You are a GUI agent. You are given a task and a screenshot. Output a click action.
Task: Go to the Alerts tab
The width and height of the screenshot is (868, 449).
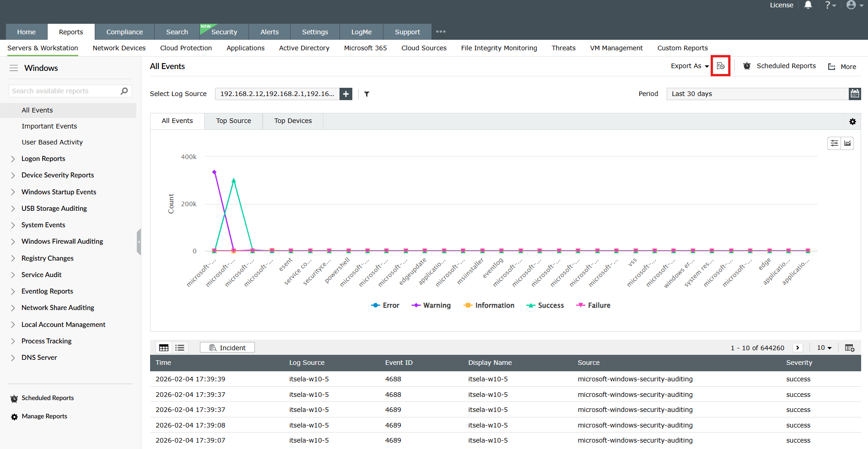tap(270, 32)
